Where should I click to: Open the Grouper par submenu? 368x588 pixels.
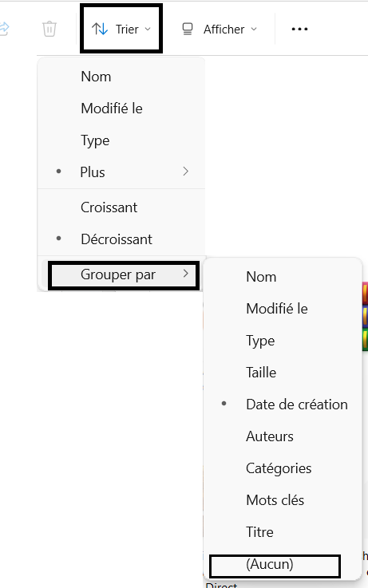[124, 275]
